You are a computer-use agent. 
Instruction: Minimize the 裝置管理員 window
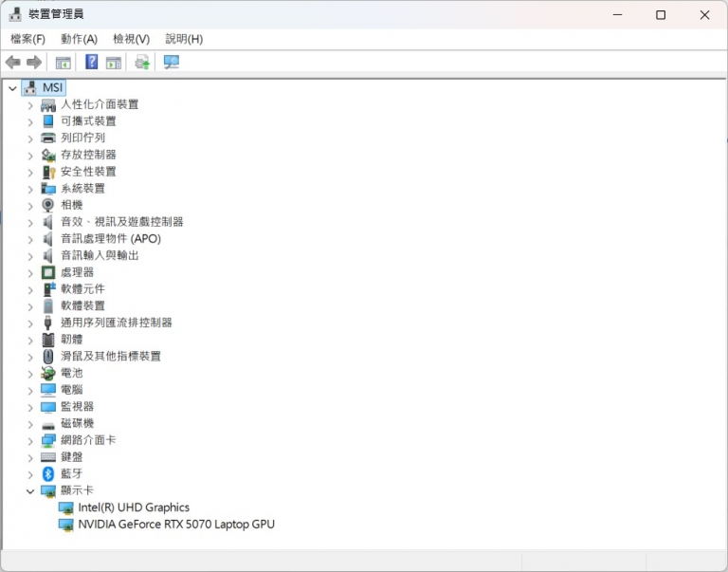(x=617, y=15)
